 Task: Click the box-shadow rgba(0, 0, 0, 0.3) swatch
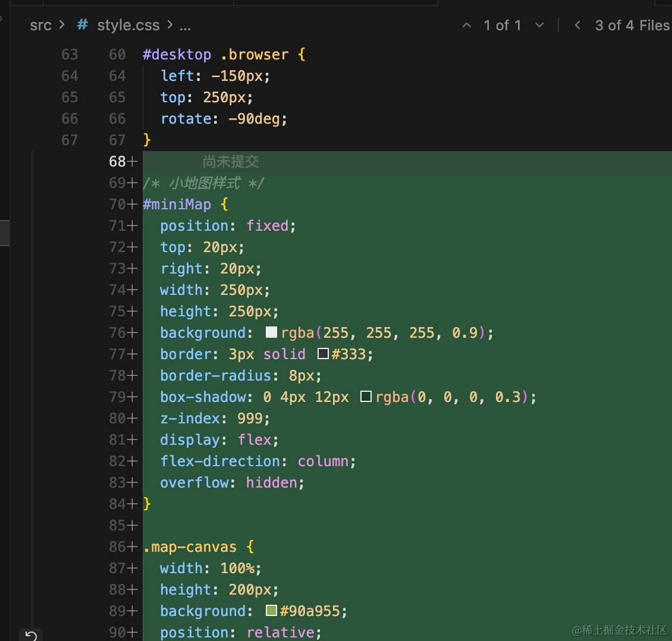[366, 397]
